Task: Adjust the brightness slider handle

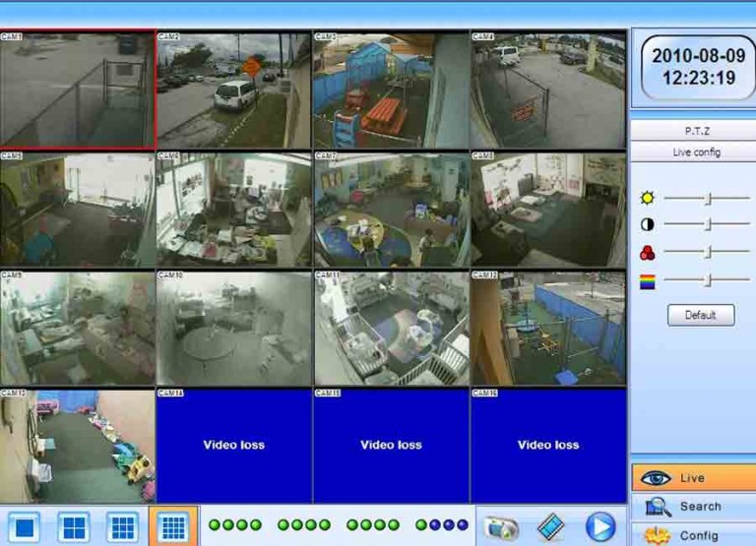Action: [x=709, y=199]
